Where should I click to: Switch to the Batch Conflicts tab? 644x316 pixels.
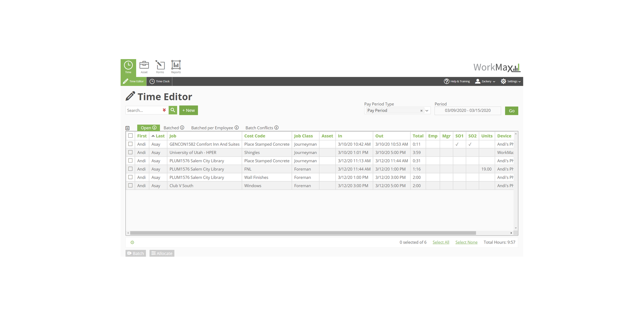tap(259, 128)
